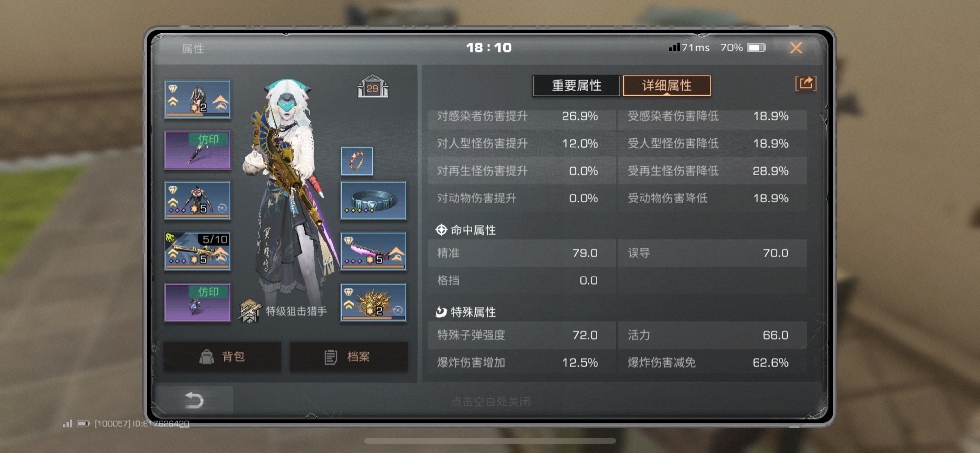980x453 pixels.
Task: Click the 特级狙击猎手 profession badge icon
Action: point(250,311)
